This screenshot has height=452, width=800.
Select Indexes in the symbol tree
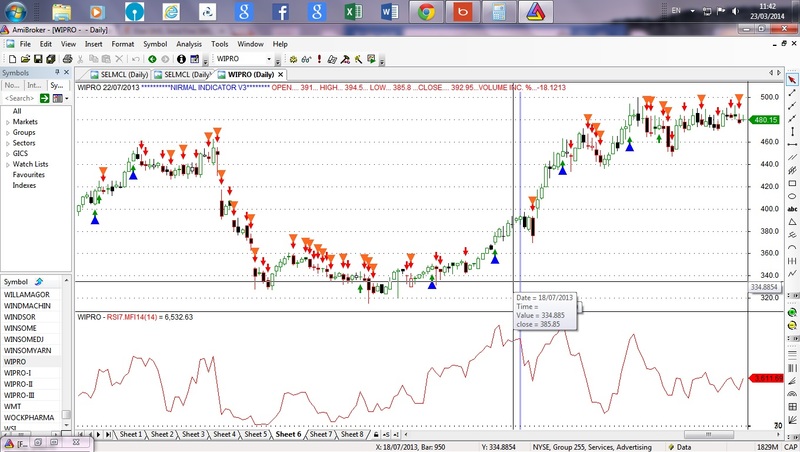(24, 185)
